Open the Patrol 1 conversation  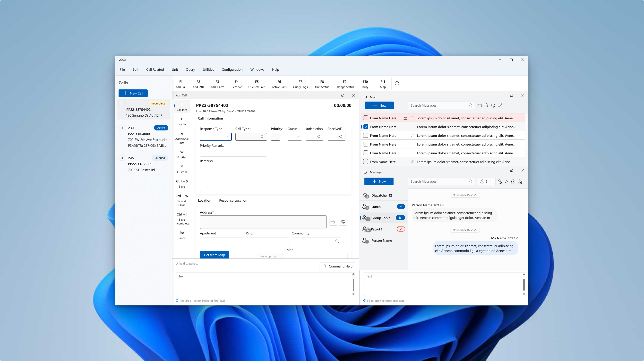[x=383, y=229]
